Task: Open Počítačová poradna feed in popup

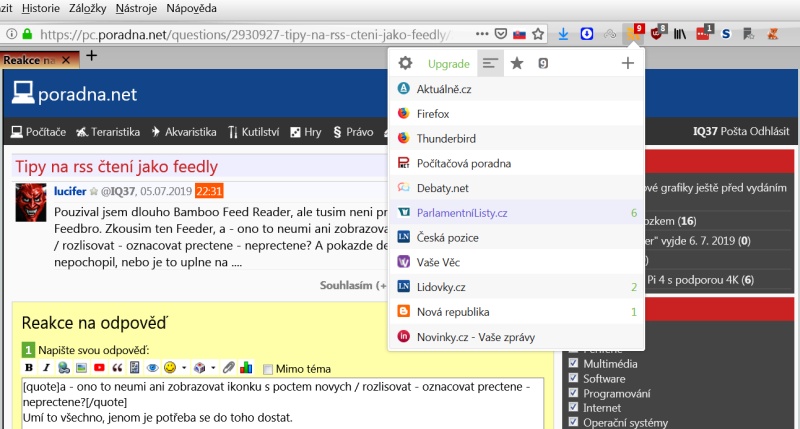Action: pyautogui.click(x=516, y=163)
